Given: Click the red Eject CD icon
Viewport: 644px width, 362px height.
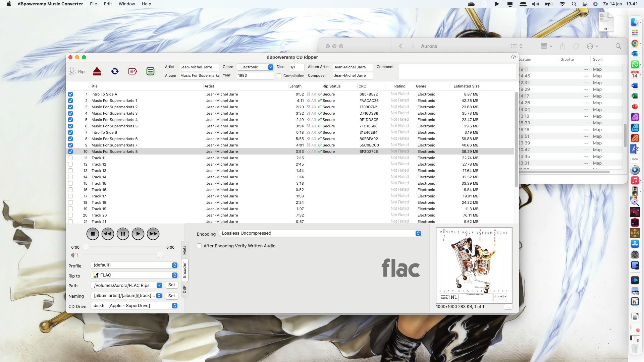Looking at the screenshot, I should point(97,71).
